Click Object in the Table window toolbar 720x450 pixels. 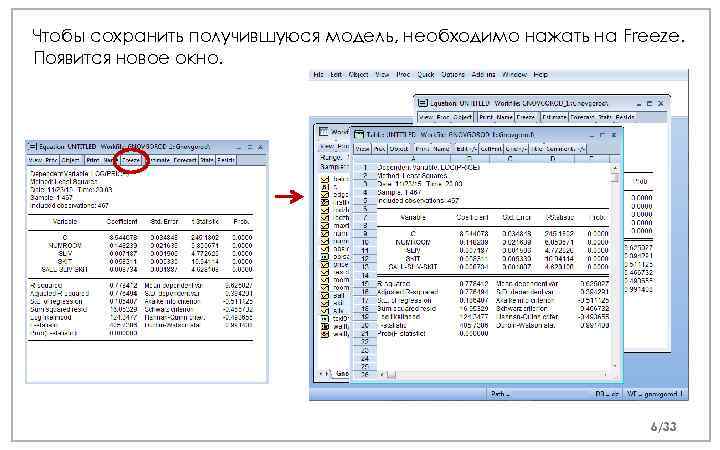coord(398,149)
